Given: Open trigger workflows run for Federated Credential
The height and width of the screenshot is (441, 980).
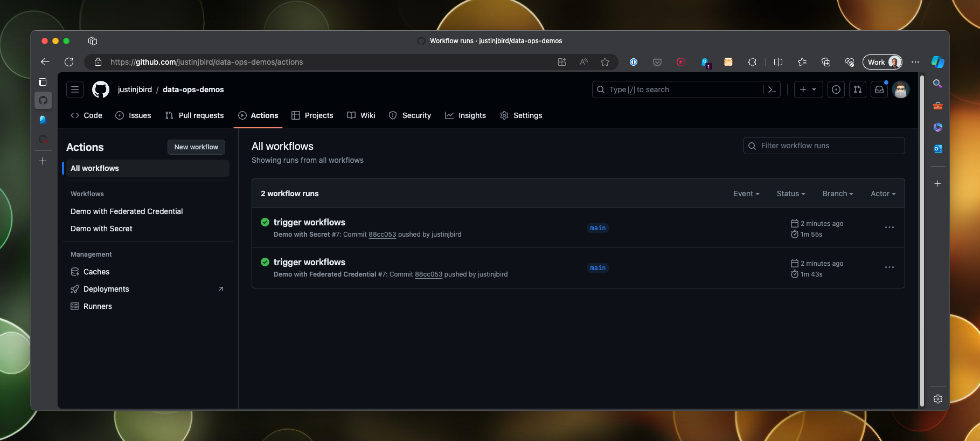Looking at the screenshot, I should [309, 262].
